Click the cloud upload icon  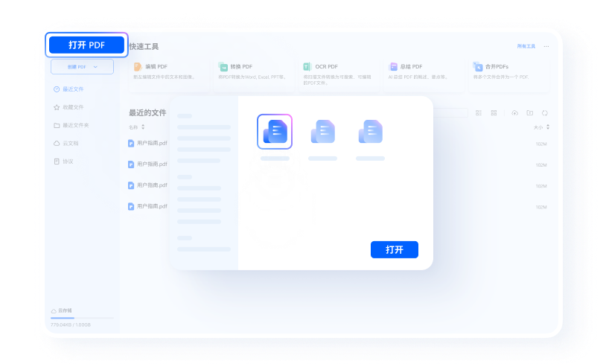514,113
